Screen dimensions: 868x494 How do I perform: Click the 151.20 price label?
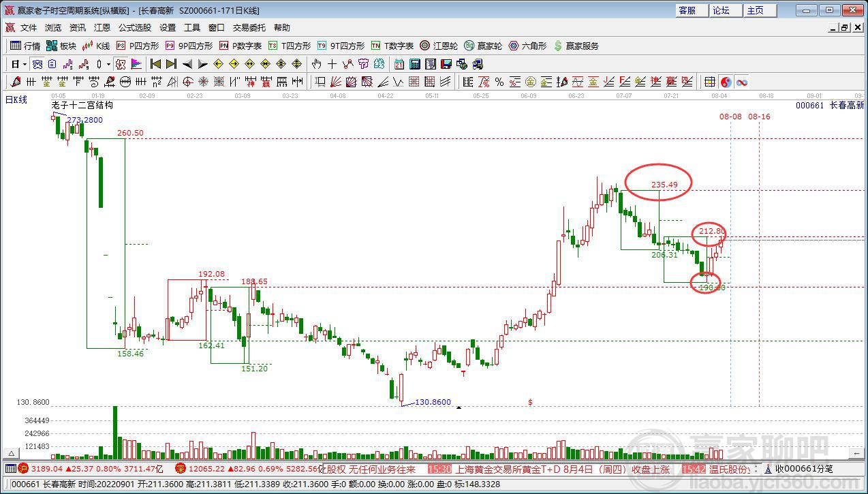click(255, 369)
